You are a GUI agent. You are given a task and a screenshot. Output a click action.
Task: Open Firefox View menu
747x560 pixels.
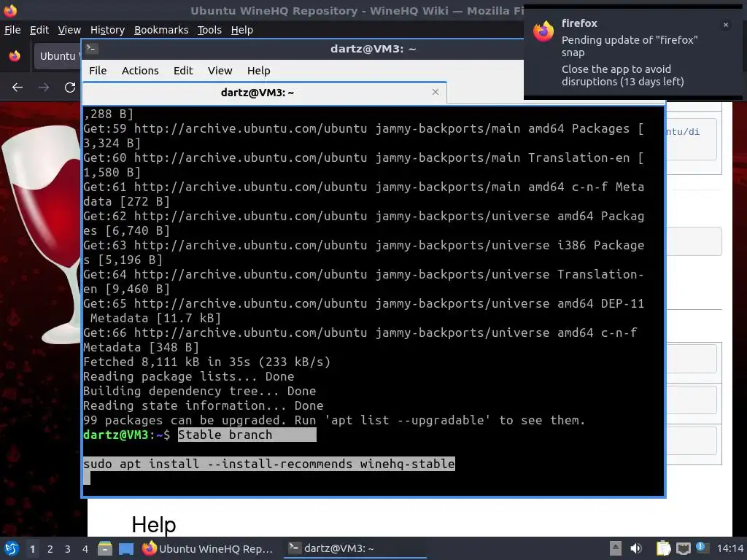(x=69, y=30)
